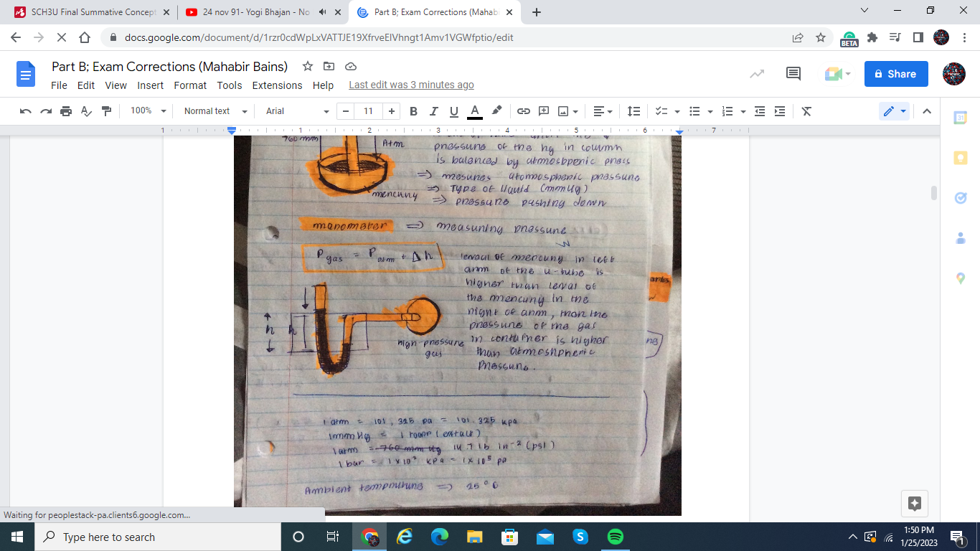Click the Redo icon in the toolbar
The height and width of the screenshot is (551, 980).
(46, 111)
